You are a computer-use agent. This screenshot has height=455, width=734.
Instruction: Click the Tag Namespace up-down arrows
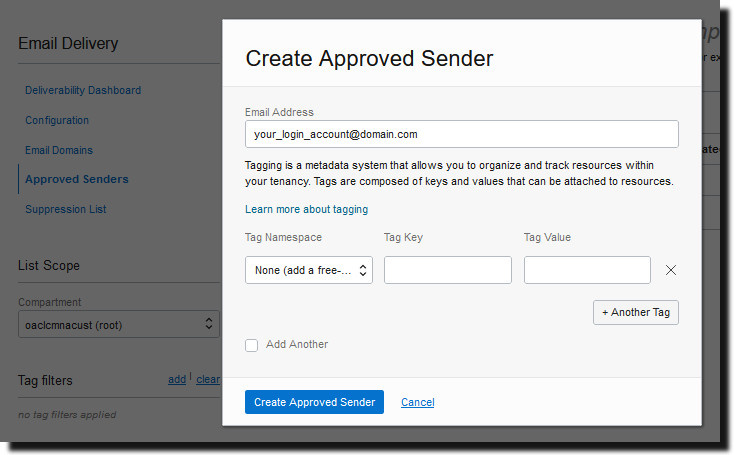tap(363, 270)
